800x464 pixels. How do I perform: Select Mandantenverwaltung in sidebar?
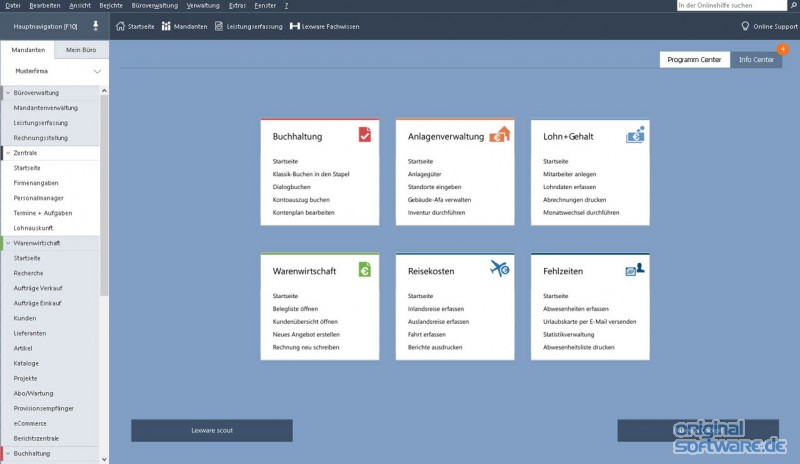(x=46, y=108)
